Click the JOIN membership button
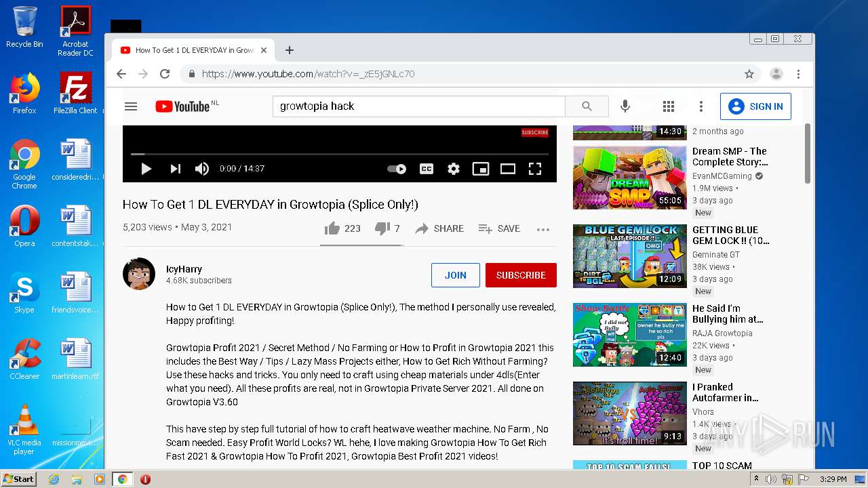This screenshot has width=868, height=488. 456,275
